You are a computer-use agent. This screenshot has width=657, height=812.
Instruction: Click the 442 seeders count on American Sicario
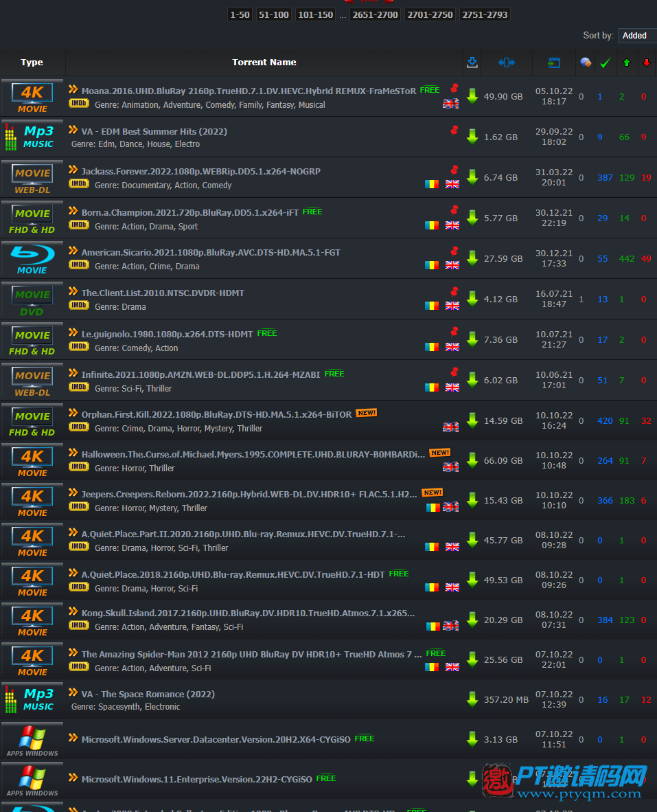tap(627, 258)
